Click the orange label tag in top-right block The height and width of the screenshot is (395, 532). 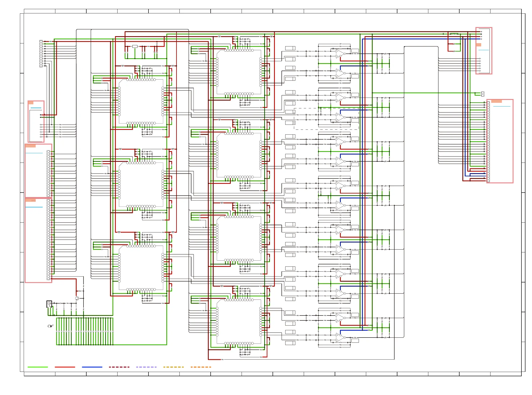pyautogui.click(x=478, y=45)
